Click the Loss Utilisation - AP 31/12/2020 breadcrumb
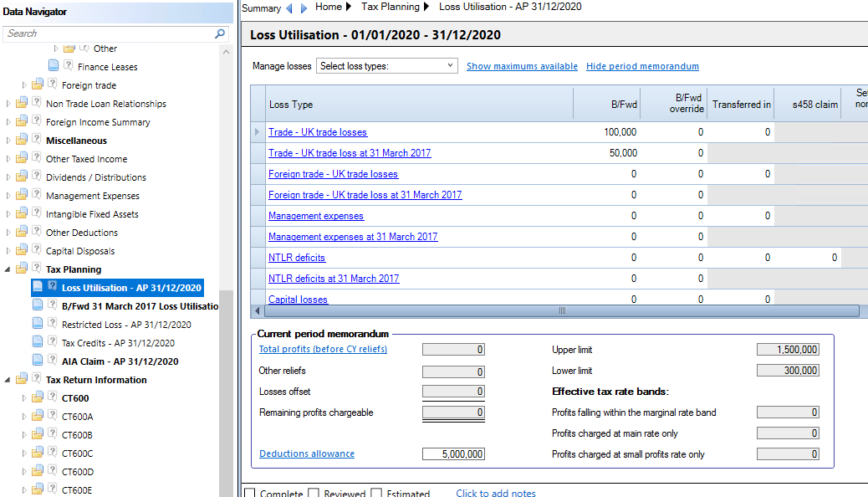This screenshot has width=868, height=497. pos(510,7)
